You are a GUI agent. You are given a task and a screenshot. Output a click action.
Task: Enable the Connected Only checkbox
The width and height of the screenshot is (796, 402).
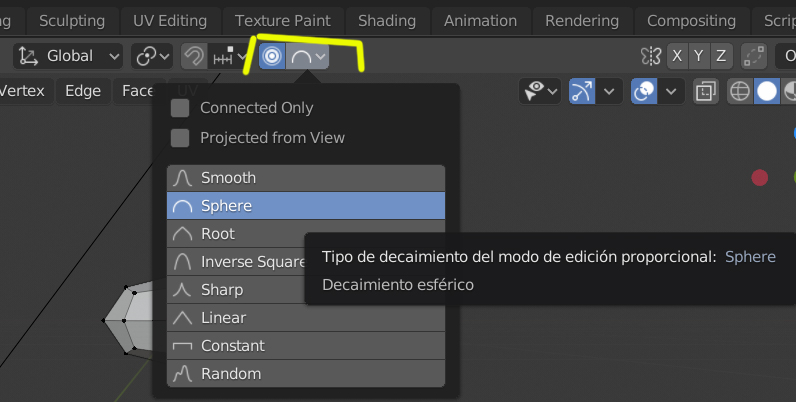pyautogui.click(x=180, y=108)
